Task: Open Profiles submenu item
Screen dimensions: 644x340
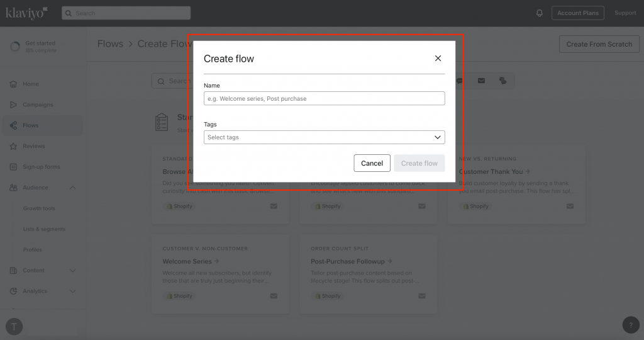Action: [x=33, y=249]
